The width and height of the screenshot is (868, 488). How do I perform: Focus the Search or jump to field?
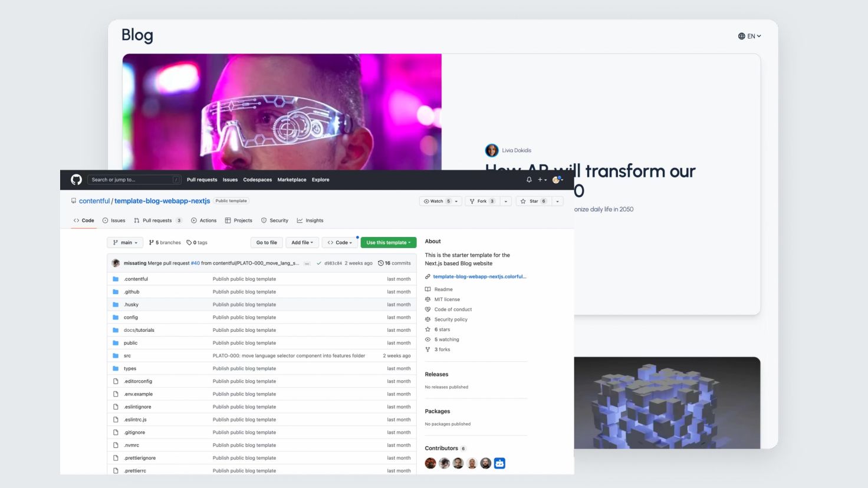(x=134, y=180)
